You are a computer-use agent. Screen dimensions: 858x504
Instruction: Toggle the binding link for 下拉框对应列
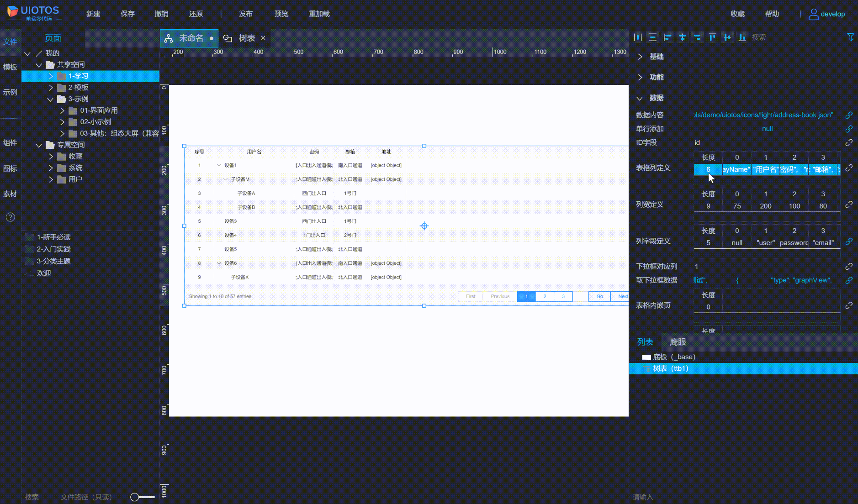tap(848, 266)
